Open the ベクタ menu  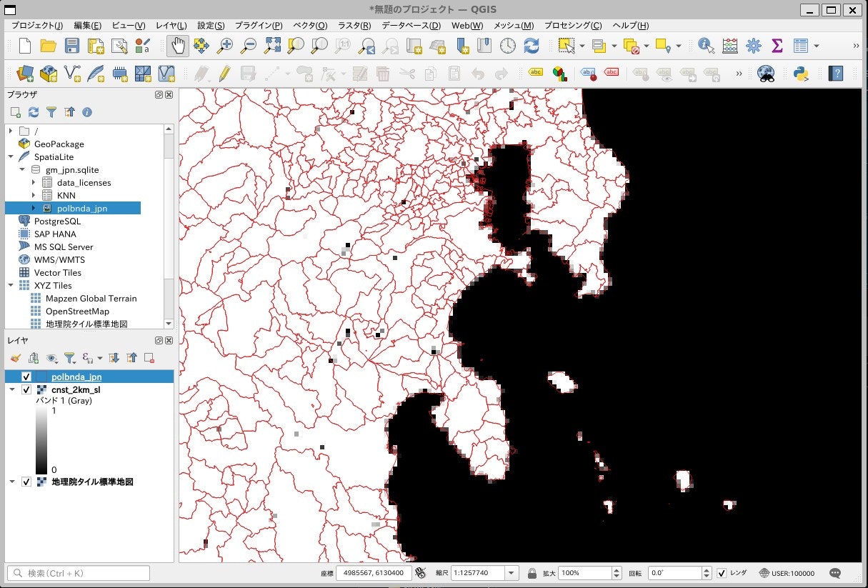tap(310, 26)
